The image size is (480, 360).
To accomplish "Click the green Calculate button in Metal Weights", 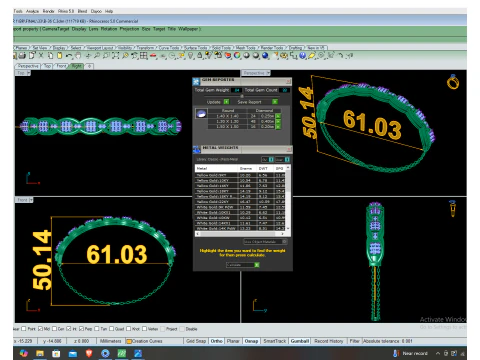I will point(257,265).
